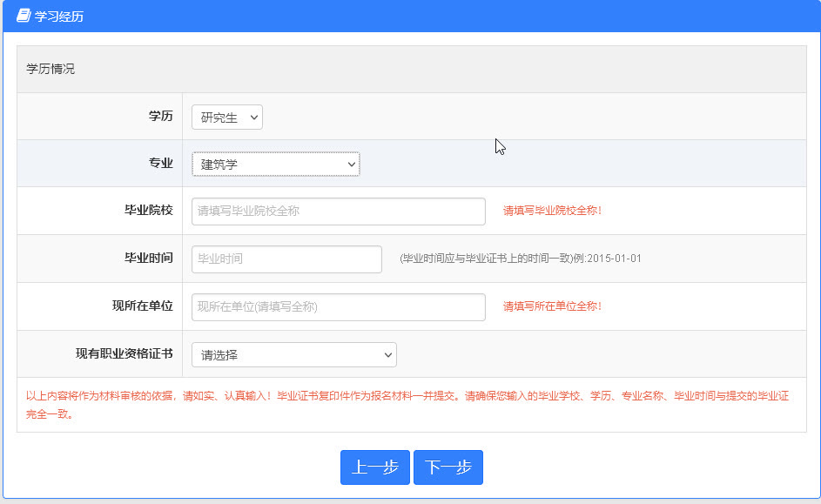Screen dimensions: 821x504
Task: Click the 毕业院校 field label
Action: point(149,211)
